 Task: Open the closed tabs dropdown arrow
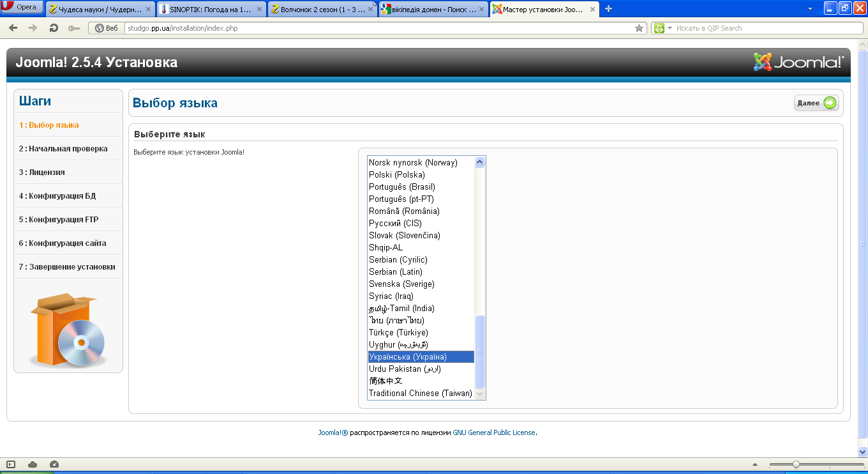[x=810, y=9]
